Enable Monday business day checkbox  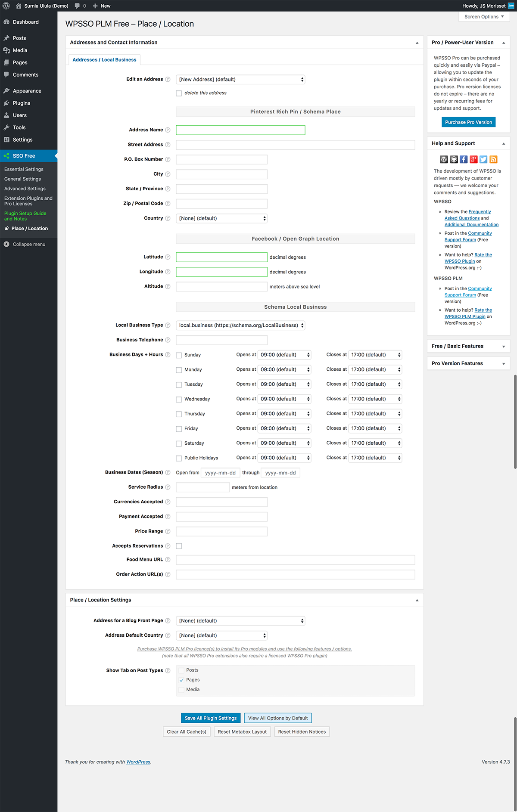pos(179,370)
